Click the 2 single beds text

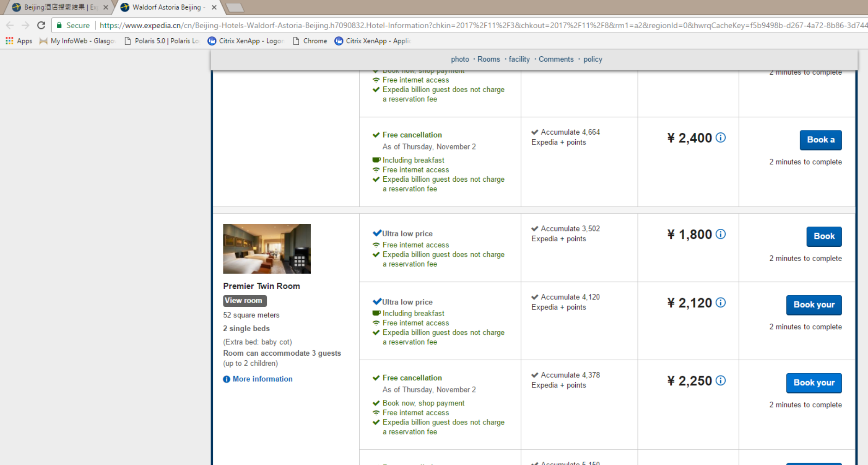[x=246, y=328]
